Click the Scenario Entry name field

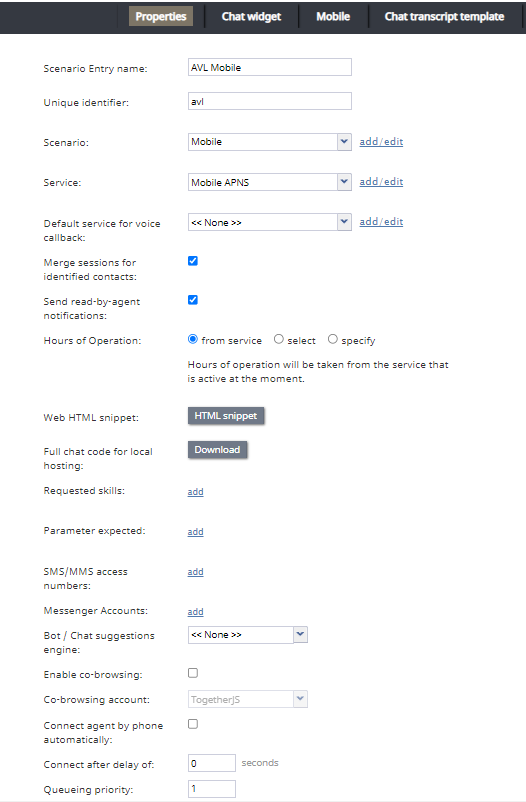coord(270,67)
